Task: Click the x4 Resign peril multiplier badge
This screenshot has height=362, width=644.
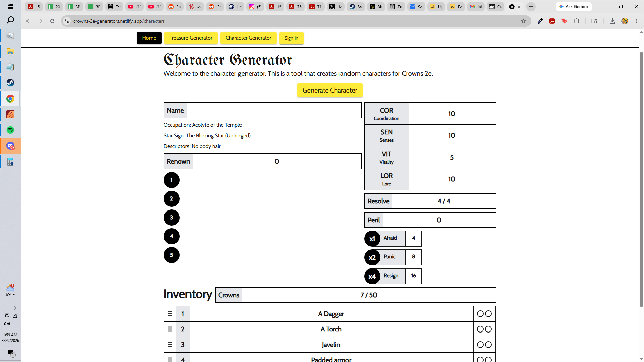Action: coord(372,276)
